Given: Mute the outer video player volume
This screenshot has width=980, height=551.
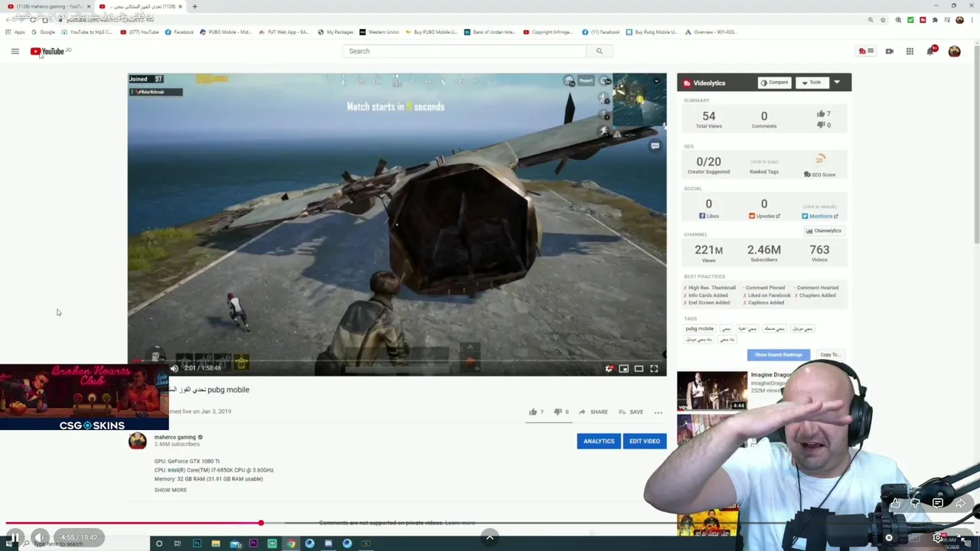Looking at the screenshot, I should tap(40, 538).
